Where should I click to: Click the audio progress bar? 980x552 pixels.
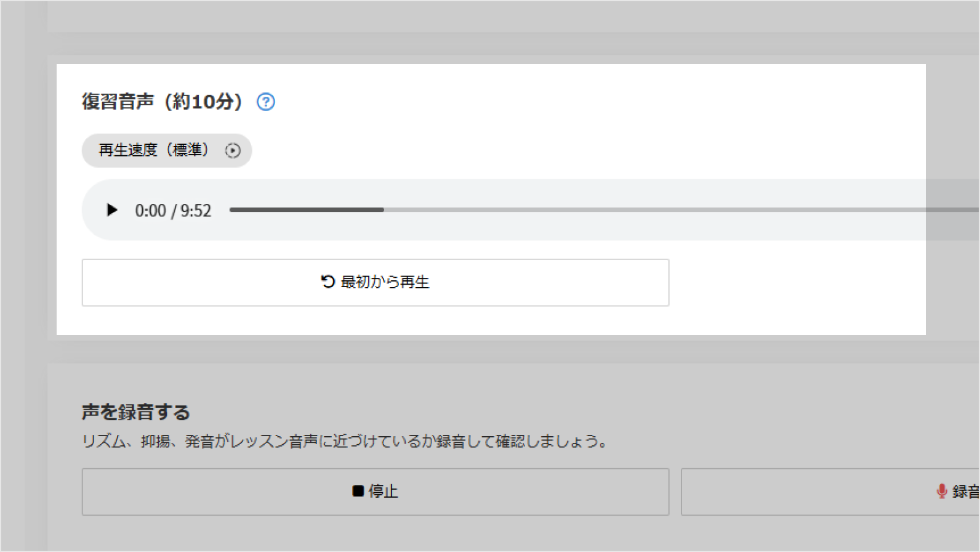tap(604, 210)
